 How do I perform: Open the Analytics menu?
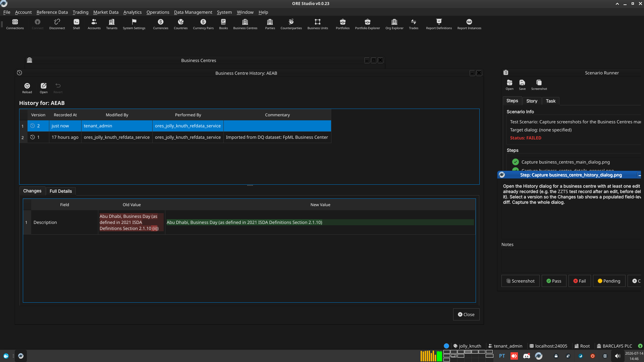pyautogui.click(x=132, y=12)
